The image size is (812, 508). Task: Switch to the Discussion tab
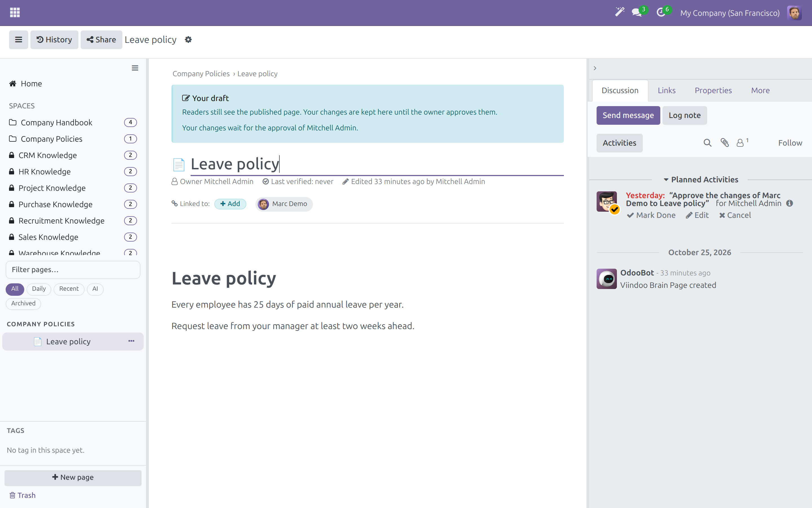(x=620, y=90)
